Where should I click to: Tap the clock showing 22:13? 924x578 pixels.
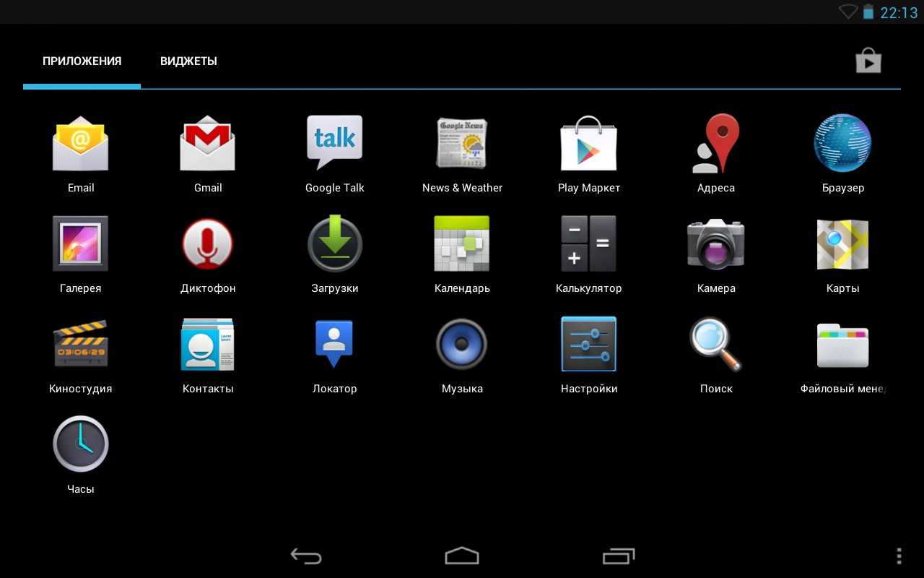point(899,12)
